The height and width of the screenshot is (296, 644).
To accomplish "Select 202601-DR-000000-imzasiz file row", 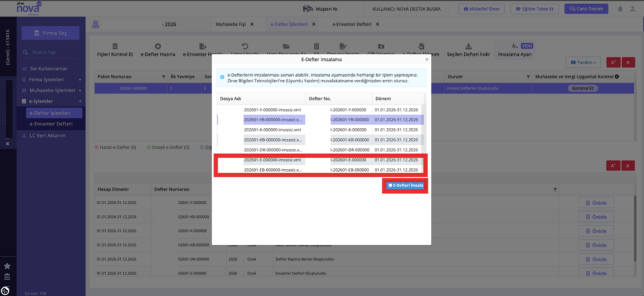I will (x=320, y=150).
